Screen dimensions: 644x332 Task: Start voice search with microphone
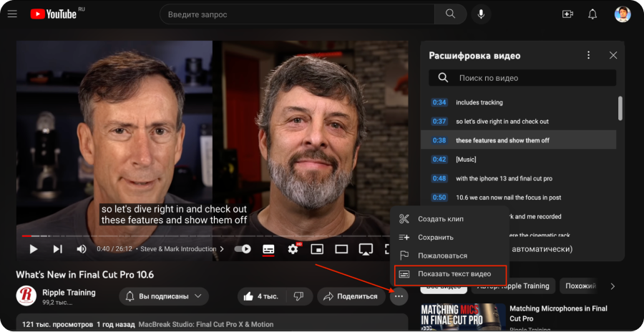[x=481, y=14]
